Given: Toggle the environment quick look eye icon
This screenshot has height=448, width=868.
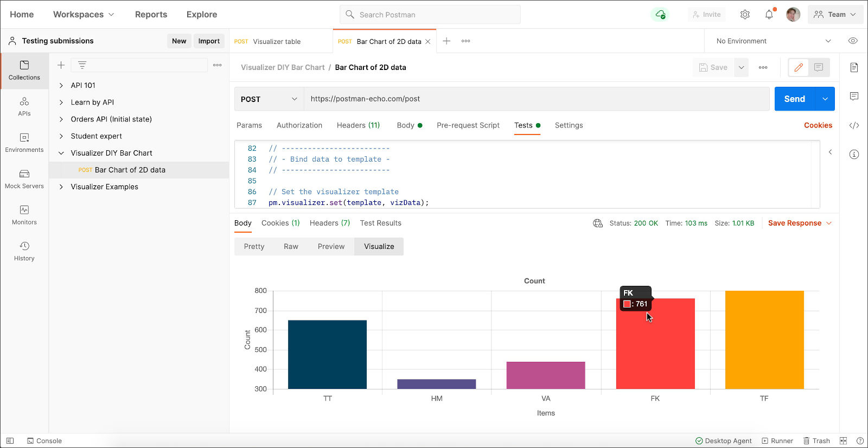Looking at the screenshot, I should click(853, 41).
